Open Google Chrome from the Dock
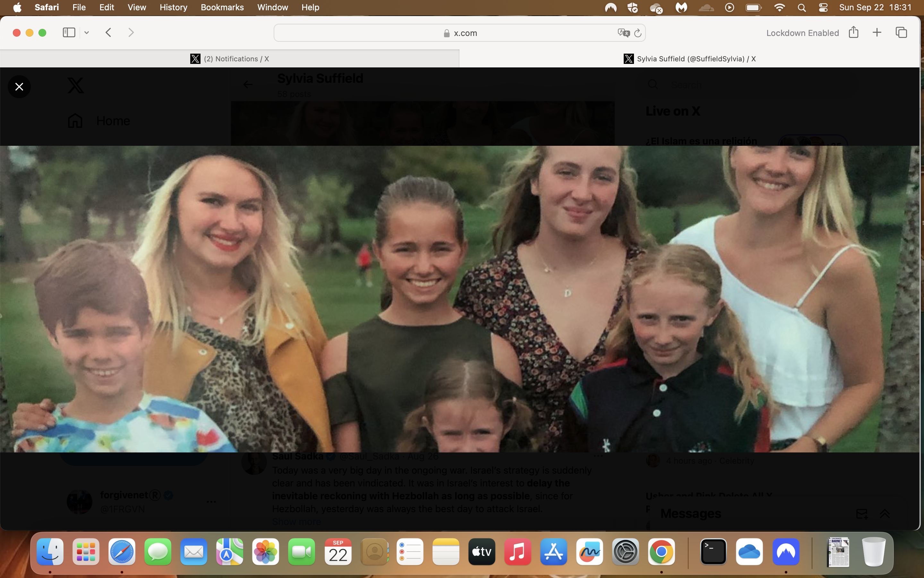This screenshot has height=578, width=924. [x=661, y=552]
